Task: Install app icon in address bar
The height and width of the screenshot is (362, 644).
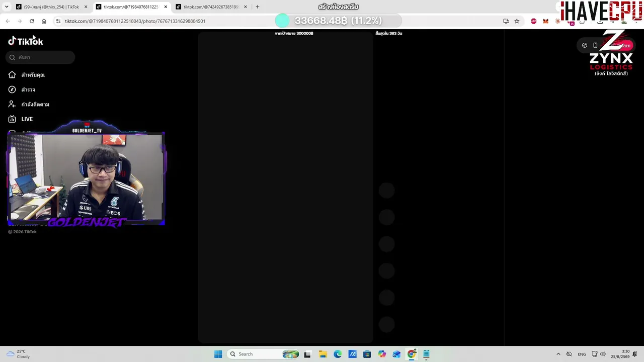Action: pyautogui.click(x=506, y=21)
